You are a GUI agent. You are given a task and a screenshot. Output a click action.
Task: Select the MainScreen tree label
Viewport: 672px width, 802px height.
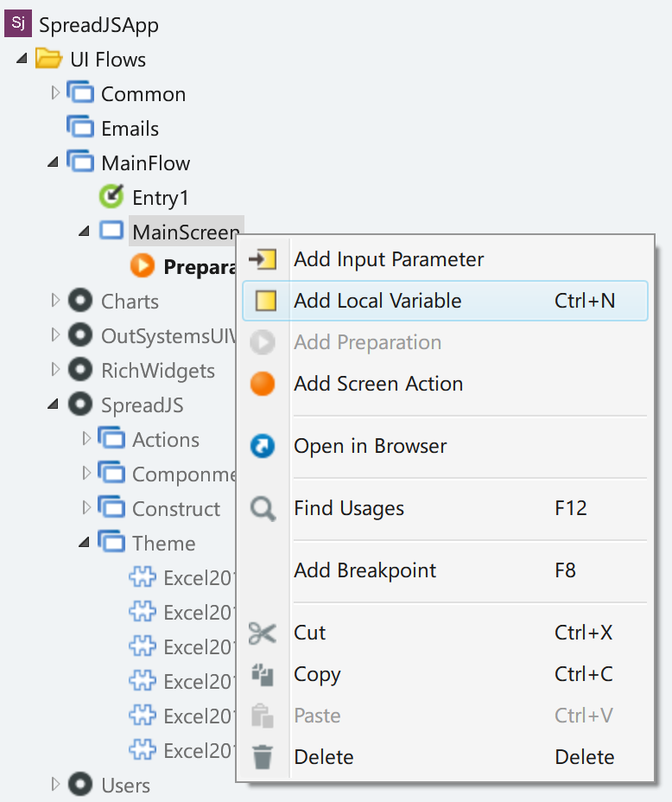tap(186, 232)
